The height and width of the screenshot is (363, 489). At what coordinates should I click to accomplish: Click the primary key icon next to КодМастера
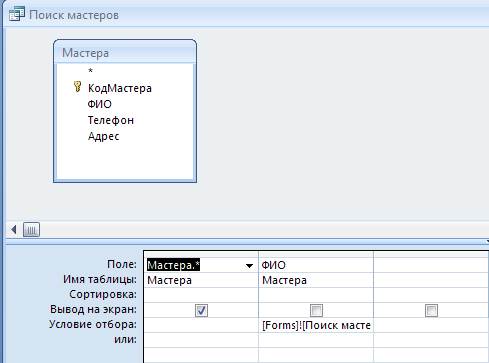(77, 87)
